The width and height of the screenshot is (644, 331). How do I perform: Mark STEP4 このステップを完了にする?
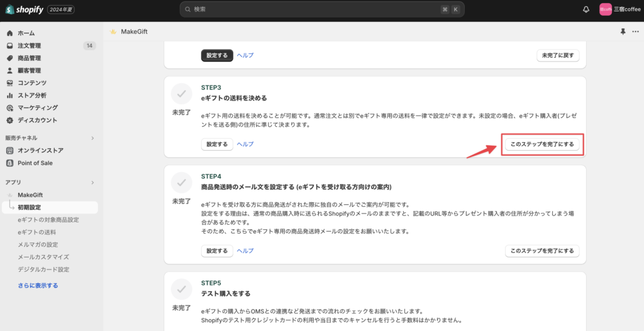542,251
